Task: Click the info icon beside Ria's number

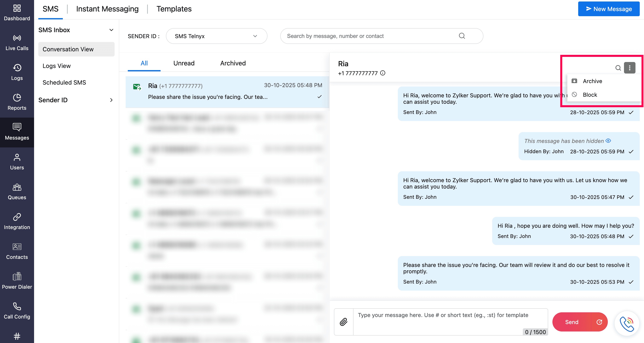Action: click(382, 73)
